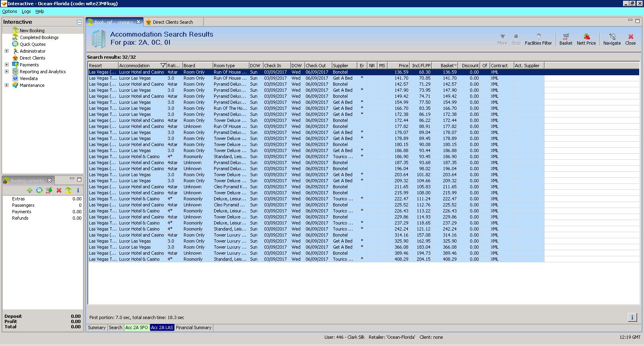The width and height of the screenshot is (644, 346).
Task: Minimize the Booking contents panel
Action: (72, 179)
